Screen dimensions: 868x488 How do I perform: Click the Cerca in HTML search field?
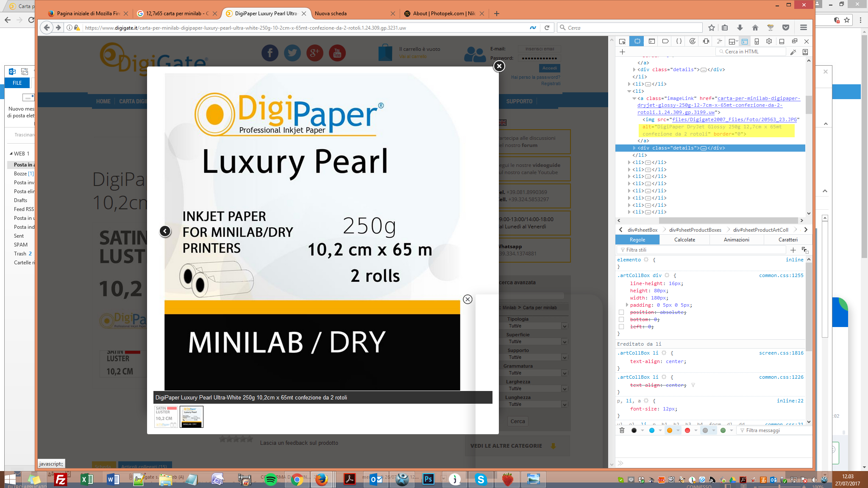click(751, 52)
